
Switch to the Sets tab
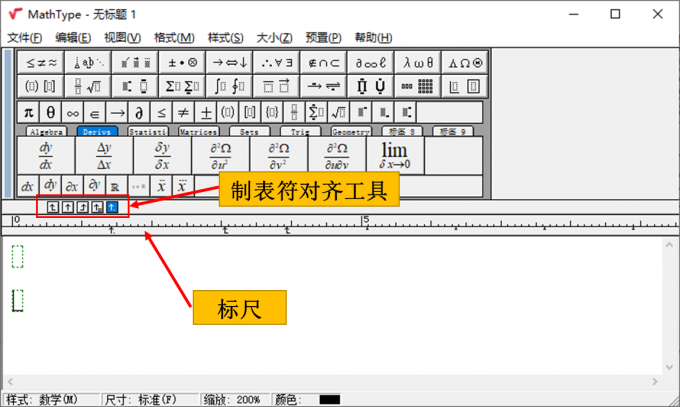click(249, 131)
